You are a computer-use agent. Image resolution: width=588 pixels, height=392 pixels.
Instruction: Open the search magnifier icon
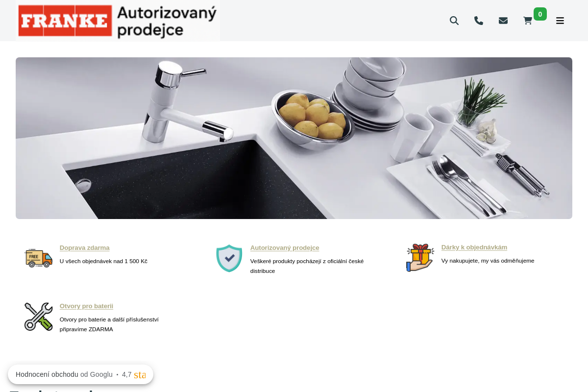[454, 21]
